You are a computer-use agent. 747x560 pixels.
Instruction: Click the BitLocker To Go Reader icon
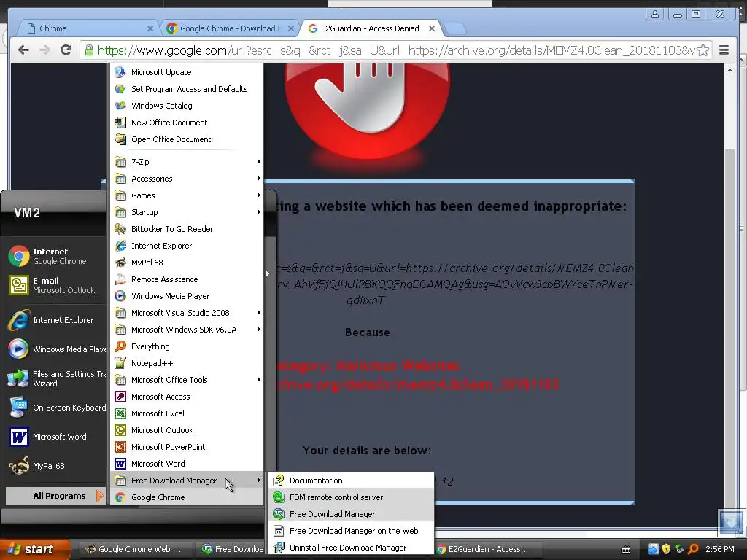[x=120, y=229]
